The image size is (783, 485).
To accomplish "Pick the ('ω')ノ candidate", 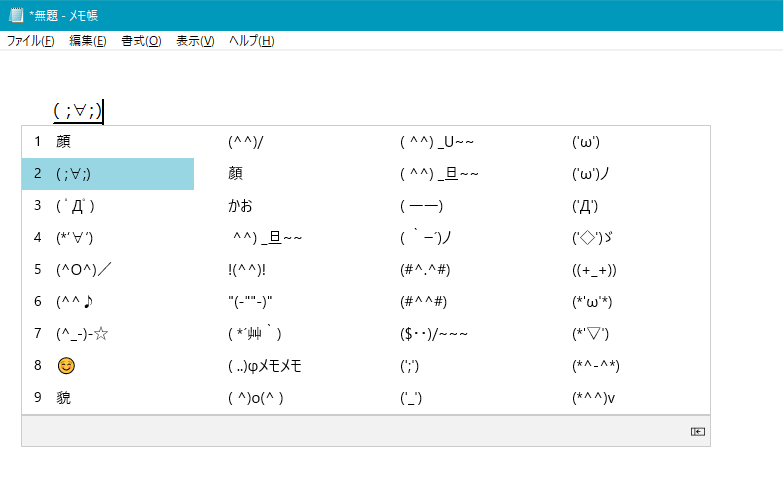I will click(591, 174).
